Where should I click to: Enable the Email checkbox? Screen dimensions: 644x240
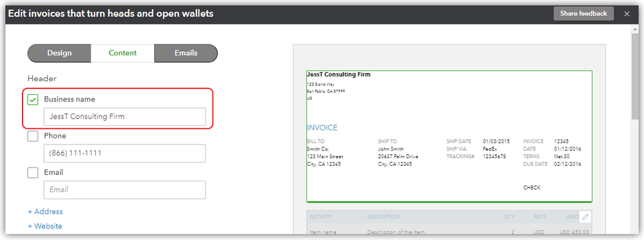click(x=33, y=173)
